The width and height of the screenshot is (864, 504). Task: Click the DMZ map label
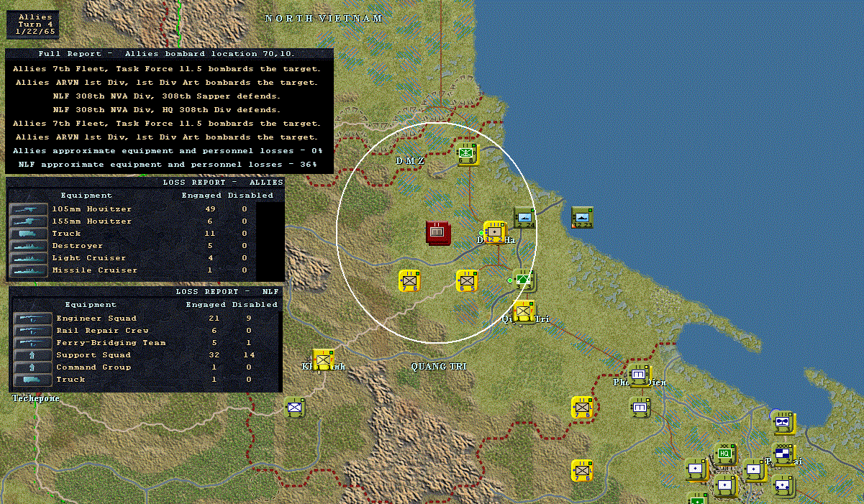pyautogui.click(x=410, y=161)
